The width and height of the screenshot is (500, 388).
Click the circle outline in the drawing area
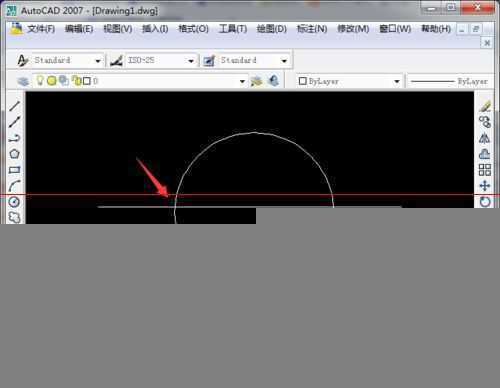point(255,133)
